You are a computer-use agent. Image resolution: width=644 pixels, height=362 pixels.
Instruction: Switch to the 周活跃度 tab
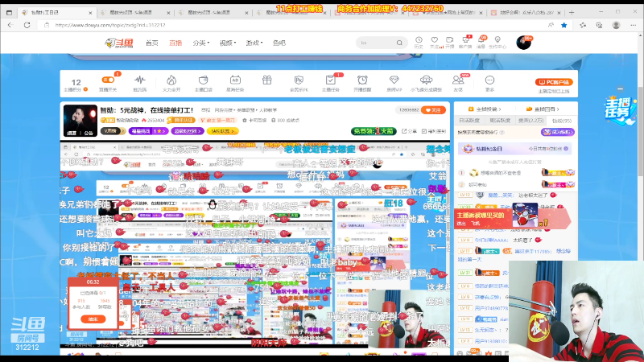point(500,121)
